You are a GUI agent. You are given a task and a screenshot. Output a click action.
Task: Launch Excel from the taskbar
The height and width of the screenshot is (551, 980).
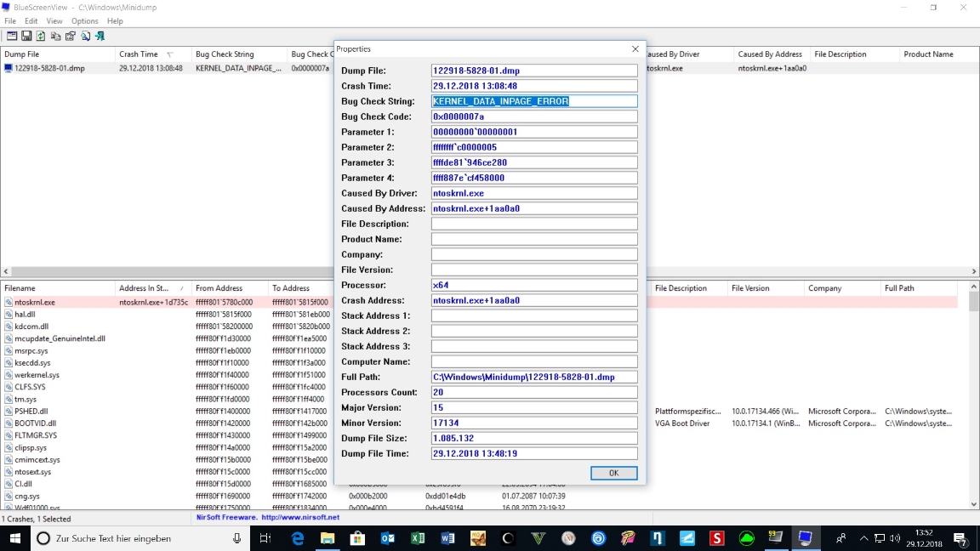(418, 538)
